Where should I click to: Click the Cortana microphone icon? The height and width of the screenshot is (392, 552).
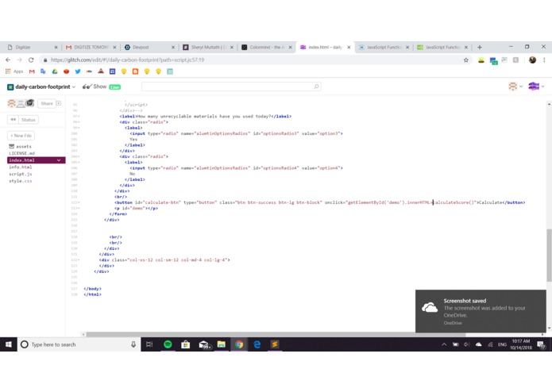(133, 344)
